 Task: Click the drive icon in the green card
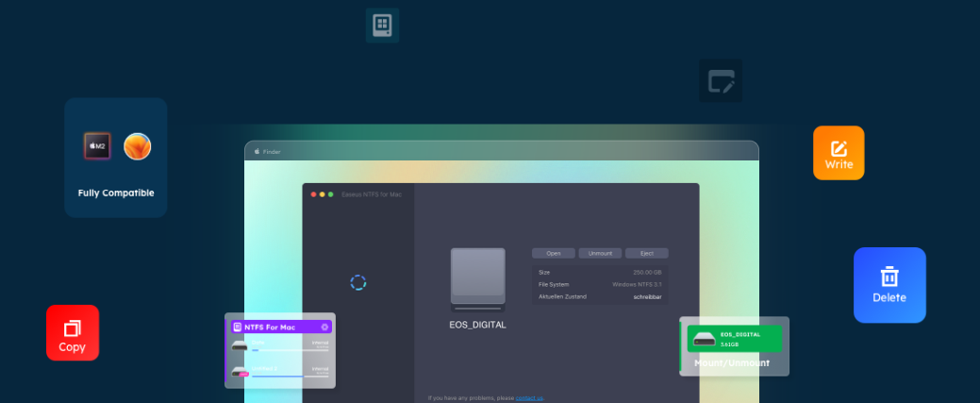click(704, 339)
